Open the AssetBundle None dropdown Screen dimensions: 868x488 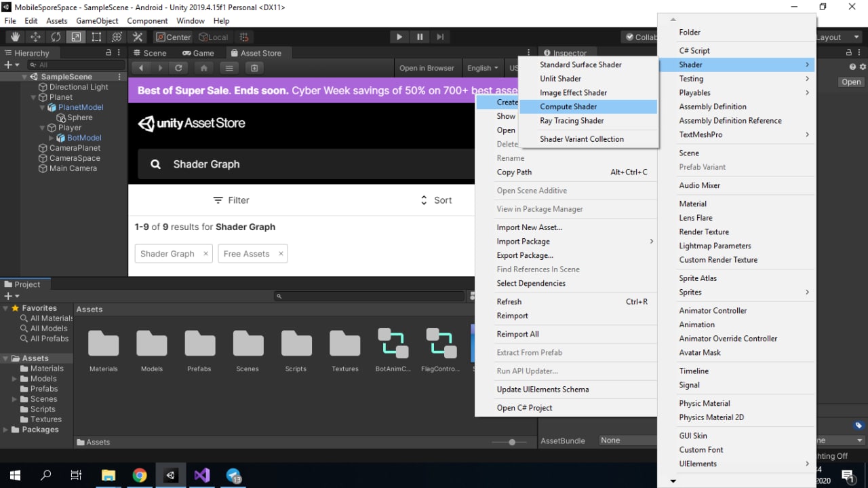[x=628, y=440]
